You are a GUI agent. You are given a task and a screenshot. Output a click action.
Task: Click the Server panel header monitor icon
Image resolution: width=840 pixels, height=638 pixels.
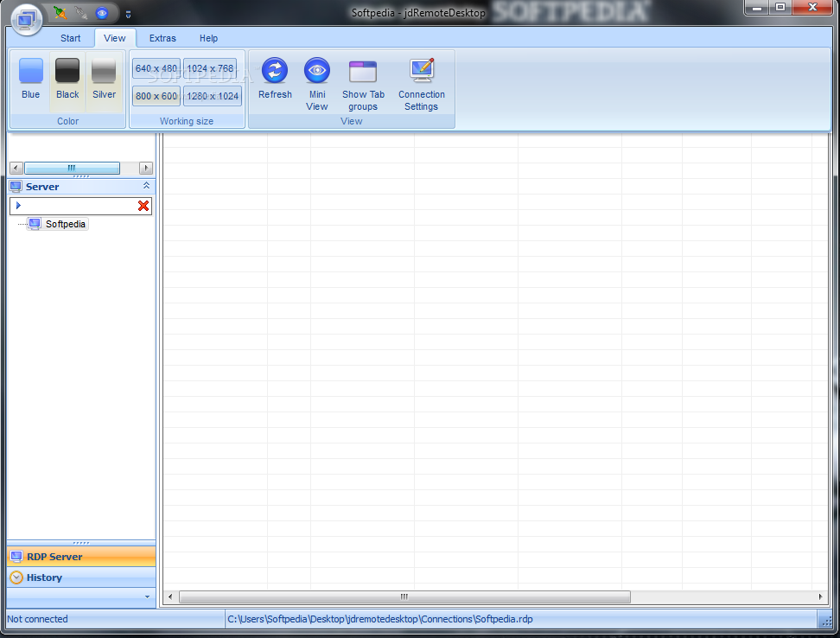click(16, 187)
